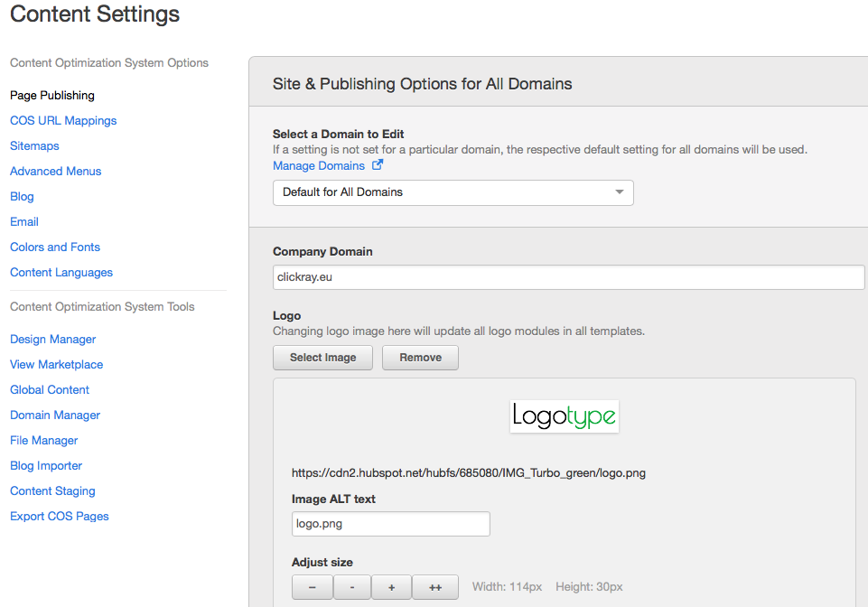This screenshot has width=868, height=607.
Task: Click the Select Image button
Action: pyautogui.click(x=322, y=358)
